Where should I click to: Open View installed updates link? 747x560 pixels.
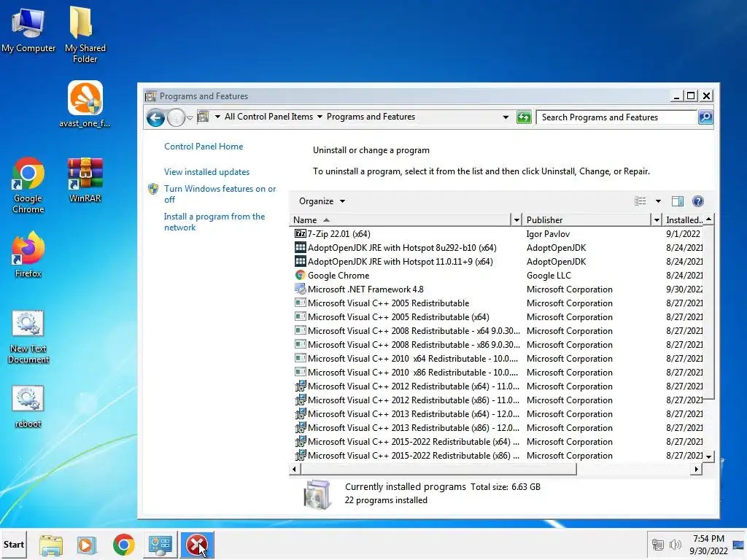206,172
